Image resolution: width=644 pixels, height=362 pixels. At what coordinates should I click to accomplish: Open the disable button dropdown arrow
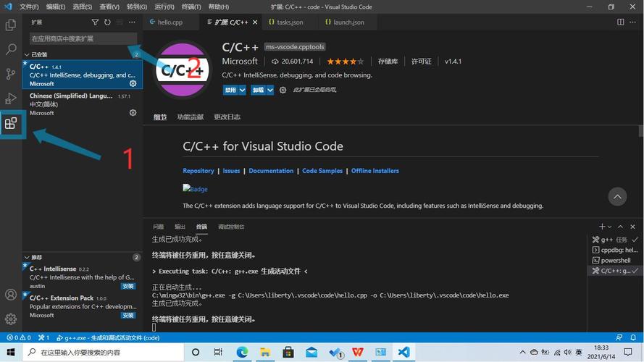[243, 90]
